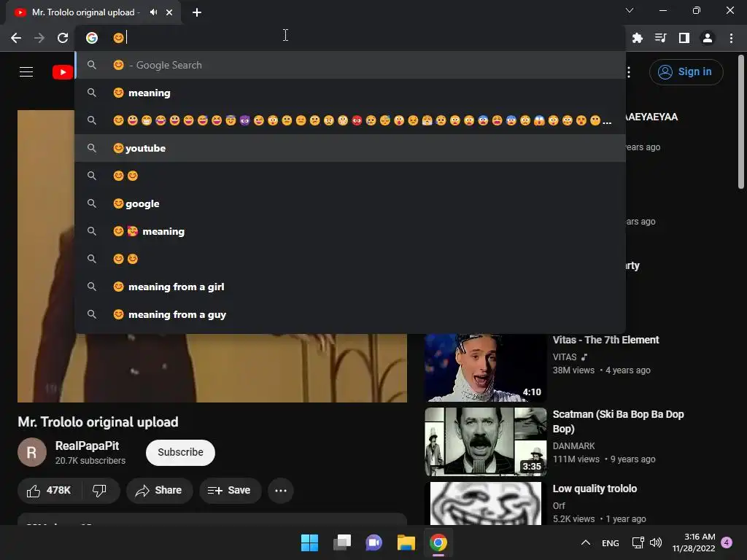Open the Chat app on taskbar

click(374, 542)
